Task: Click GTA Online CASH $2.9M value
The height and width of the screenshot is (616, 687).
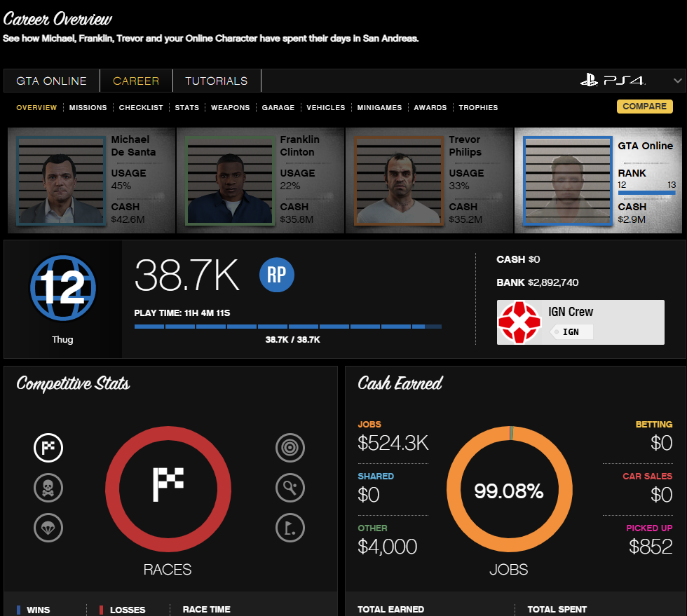Action: [x=632, y=219]
